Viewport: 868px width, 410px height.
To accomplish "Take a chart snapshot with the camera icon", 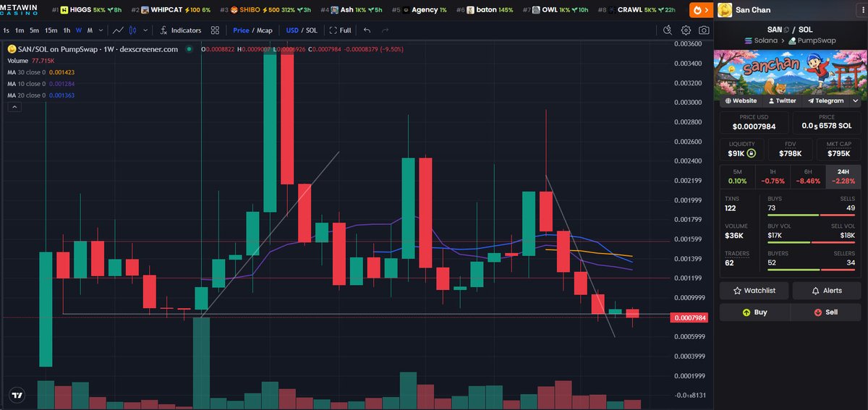I will click(704, 30).
